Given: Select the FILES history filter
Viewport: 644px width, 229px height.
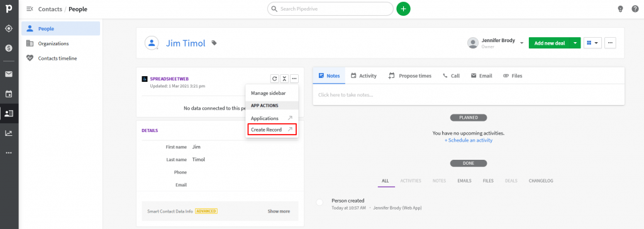Looking at the screenshot, I should (x=488, y=181).
